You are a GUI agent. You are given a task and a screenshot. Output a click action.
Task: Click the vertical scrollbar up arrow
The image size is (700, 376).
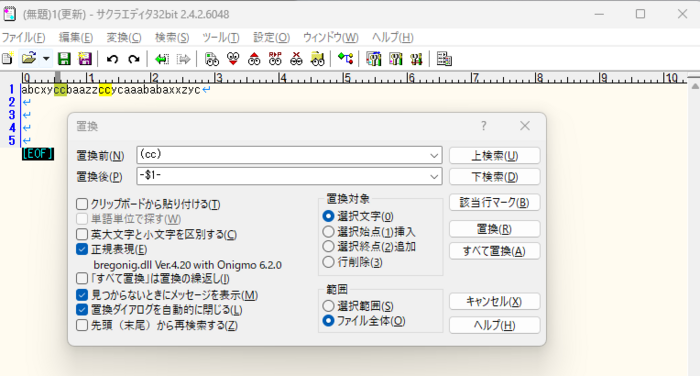click(695, 87)
